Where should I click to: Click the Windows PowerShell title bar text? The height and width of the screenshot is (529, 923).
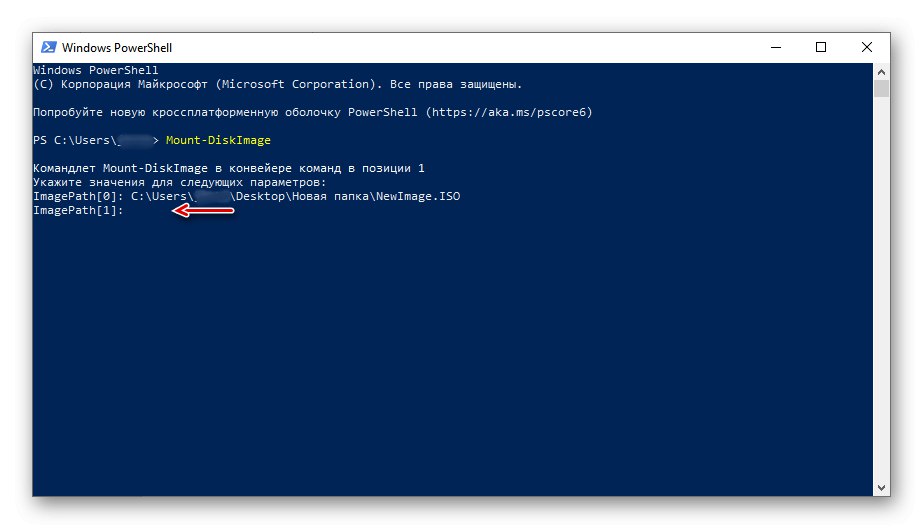(116, 47)
